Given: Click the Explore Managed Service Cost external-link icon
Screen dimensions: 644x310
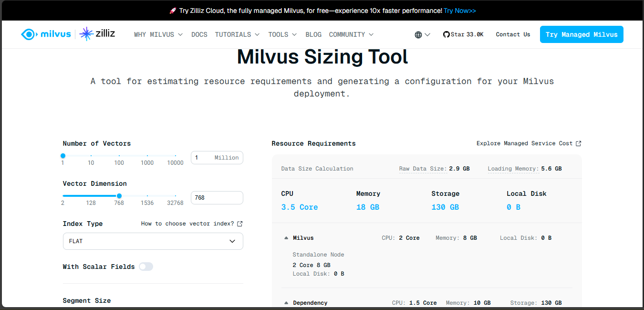Looking at the screenshot, I should pos(578,143).
